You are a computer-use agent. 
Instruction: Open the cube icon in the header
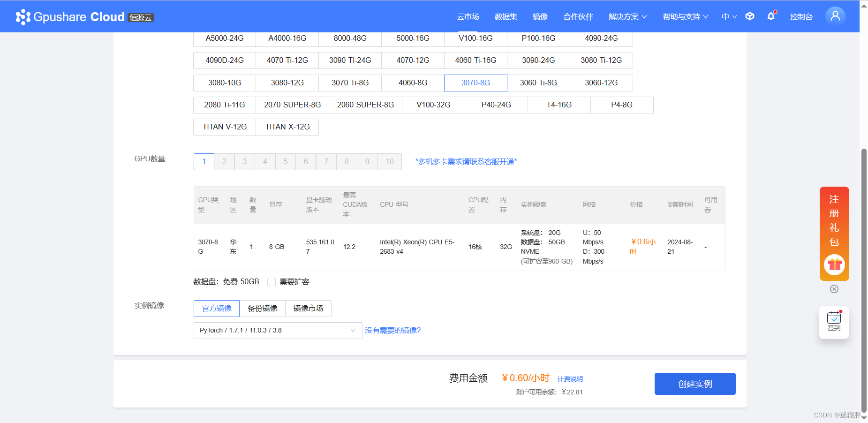pyautogui.click(x=750, y=16)
